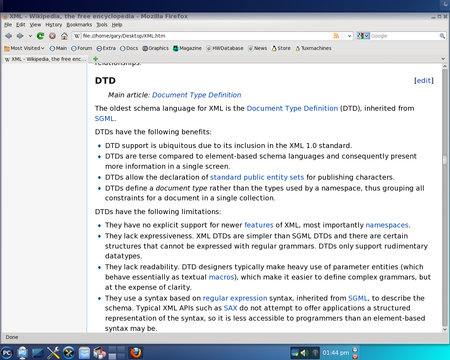Viewport: 450px width, 360px height.
Task: Click the scrollbar up arrow
Action: (x=445, y=67)
